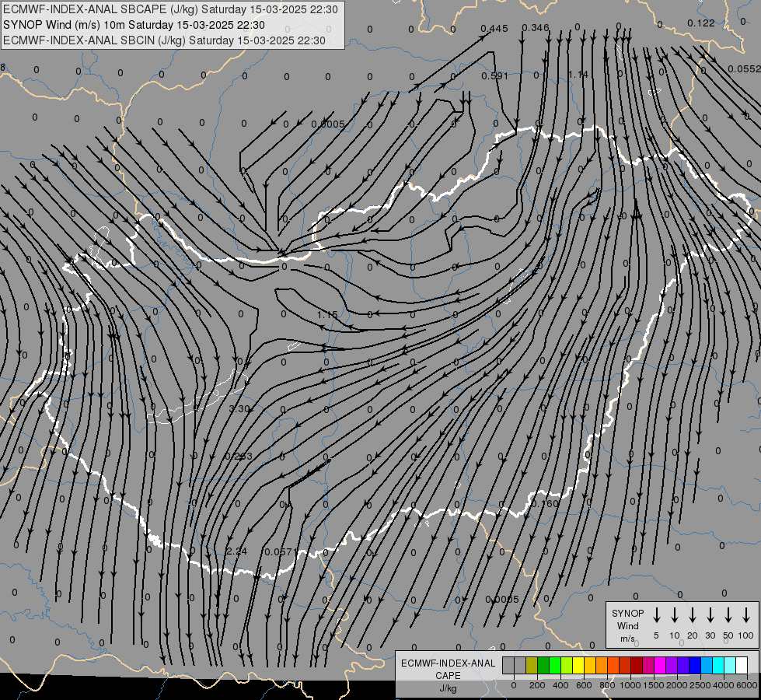Click the wind legend arrow above 20
This screenshot has width=761, height=700.
(x=692, y=615)
